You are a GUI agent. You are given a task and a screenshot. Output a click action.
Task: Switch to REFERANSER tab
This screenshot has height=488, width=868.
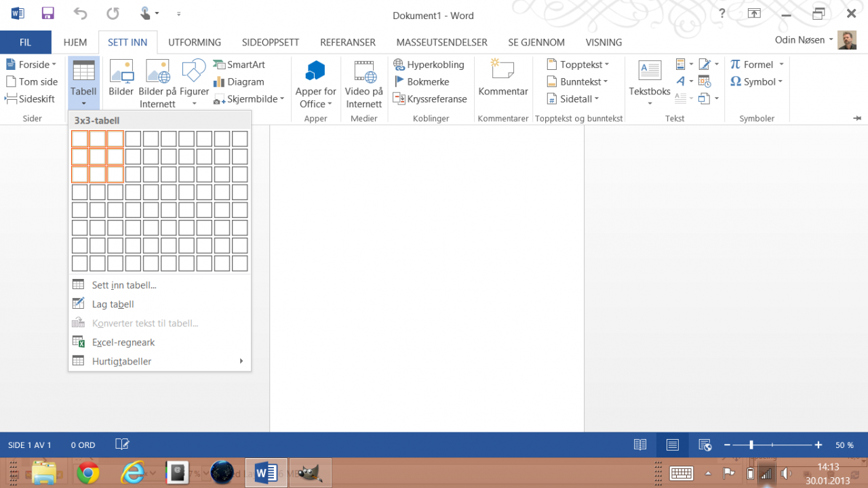pyautogui.click(x=348, y=42)
